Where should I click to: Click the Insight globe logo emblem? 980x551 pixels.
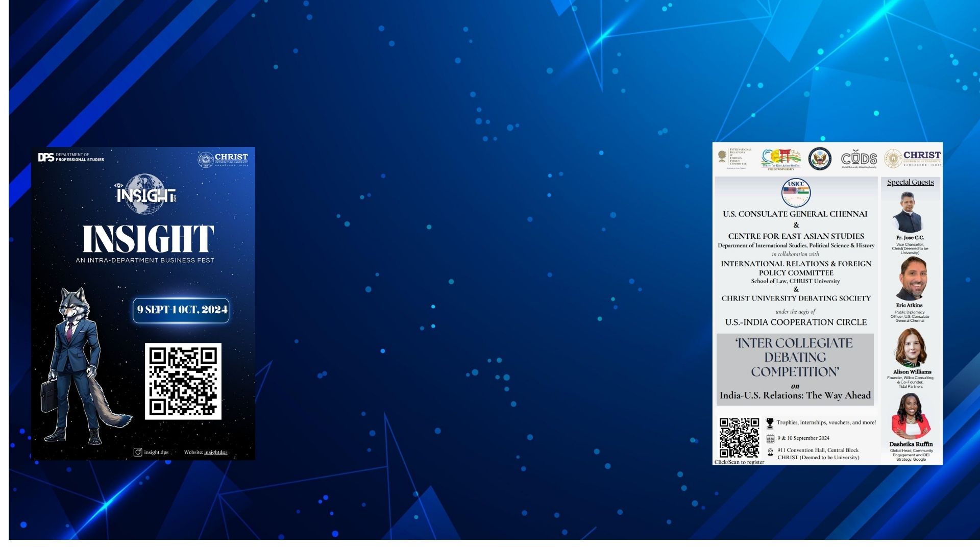click(145, 194)
